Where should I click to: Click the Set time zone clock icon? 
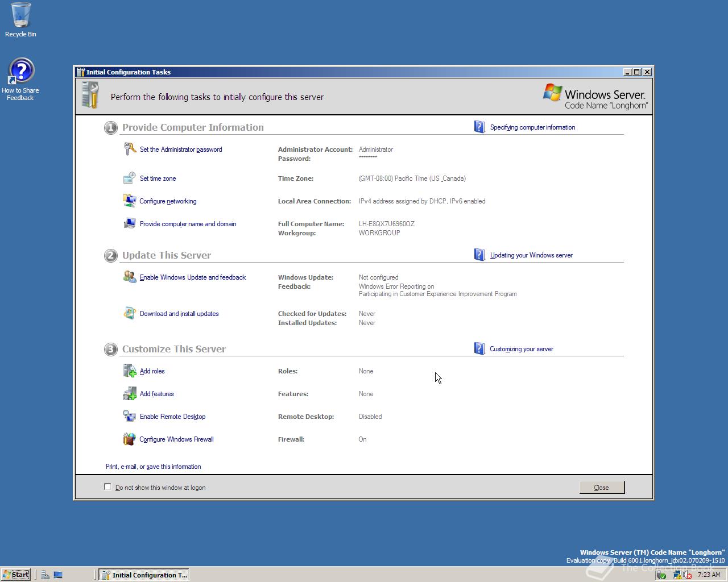point(130,178)
